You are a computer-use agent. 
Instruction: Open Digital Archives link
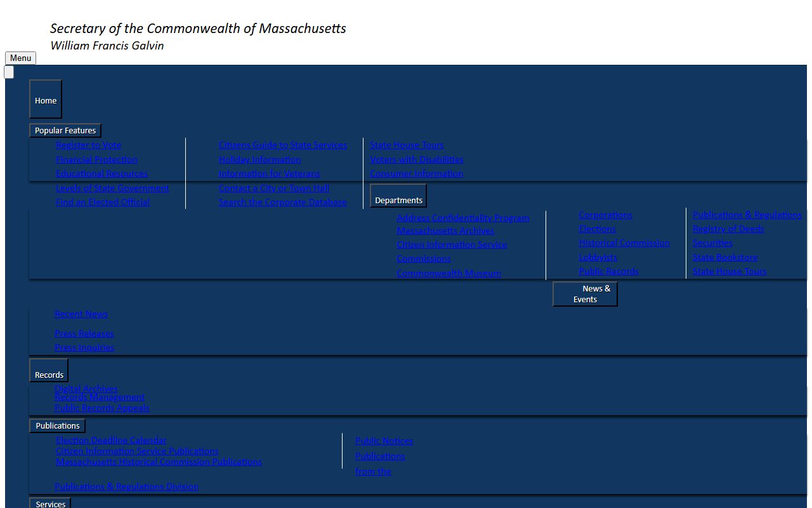pyautogui.click(x=86, y=389)
